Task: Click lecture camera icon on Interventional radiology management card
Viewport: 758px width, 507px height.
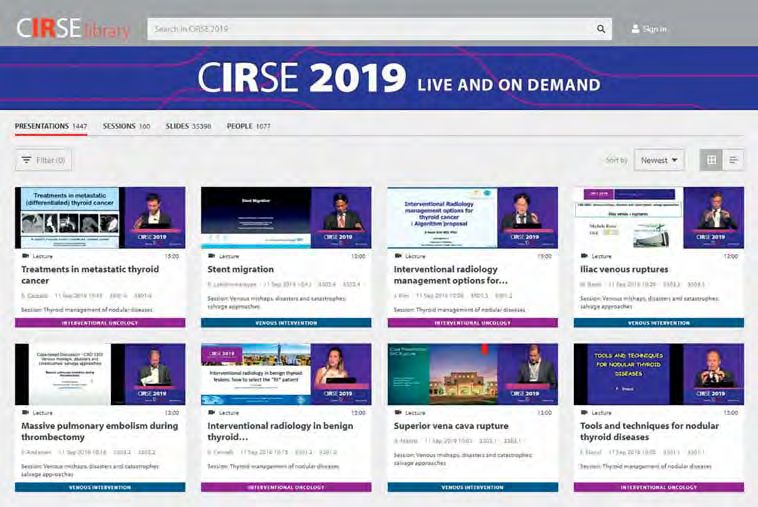Action: point(398,256)
